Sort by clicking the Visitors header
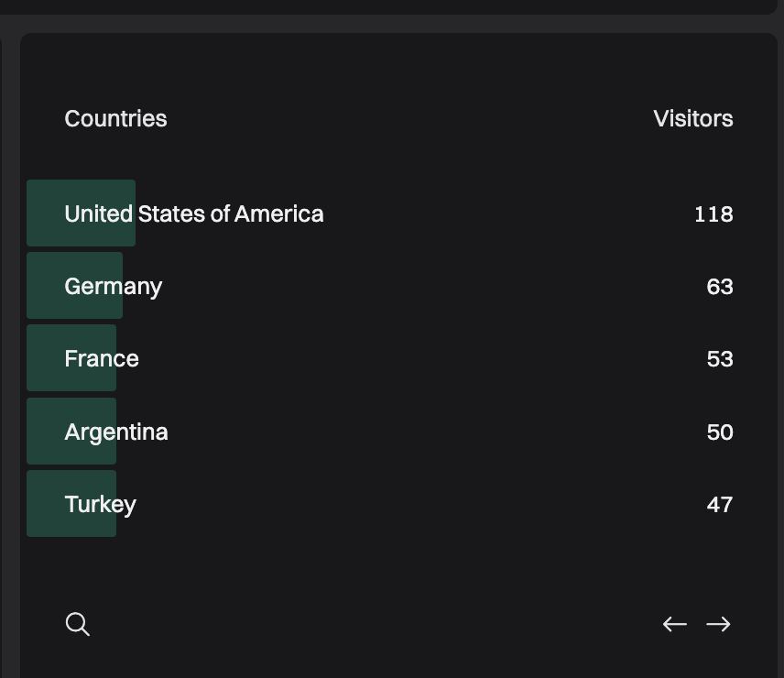Screen dimensions: 784x678 point(693,118)
